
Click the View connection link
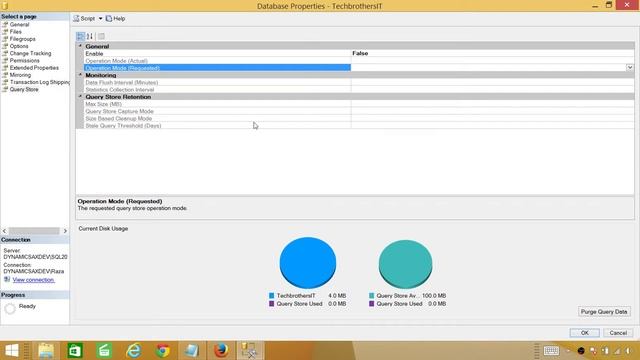pyautogui.click(x=33, y=280)
